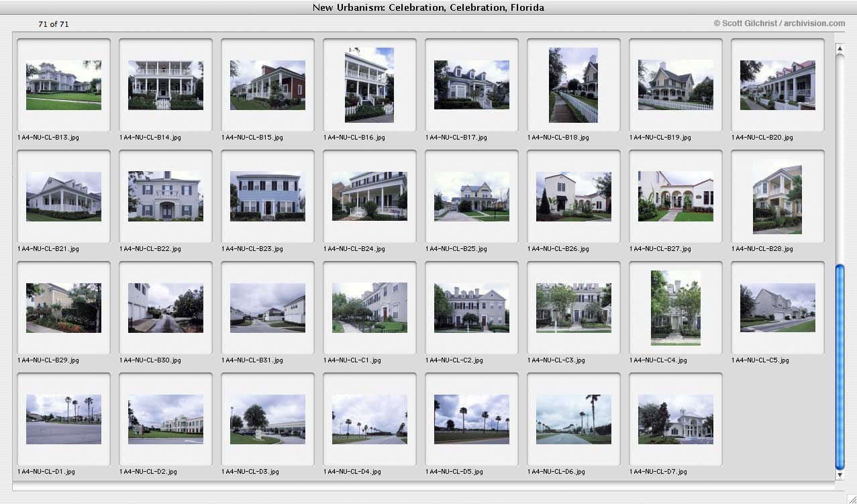Click the blue vertical scrollbar thumb
Image resolution: width=857 pixels, height=504 pixels.
click(x=840, y=367)
